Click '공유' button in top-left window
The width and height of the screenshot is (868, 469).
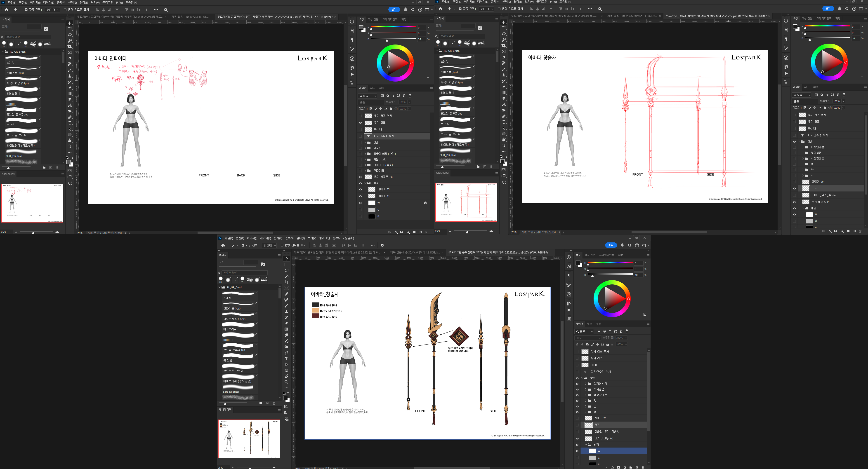tap(394, 9)
